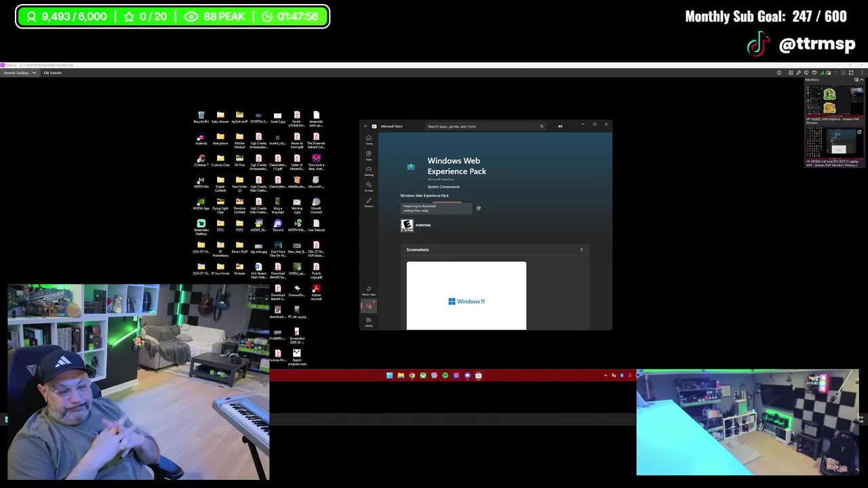
Task: Show hidden system tray icons
Action: pyautogui.click(x=606, y=375)
